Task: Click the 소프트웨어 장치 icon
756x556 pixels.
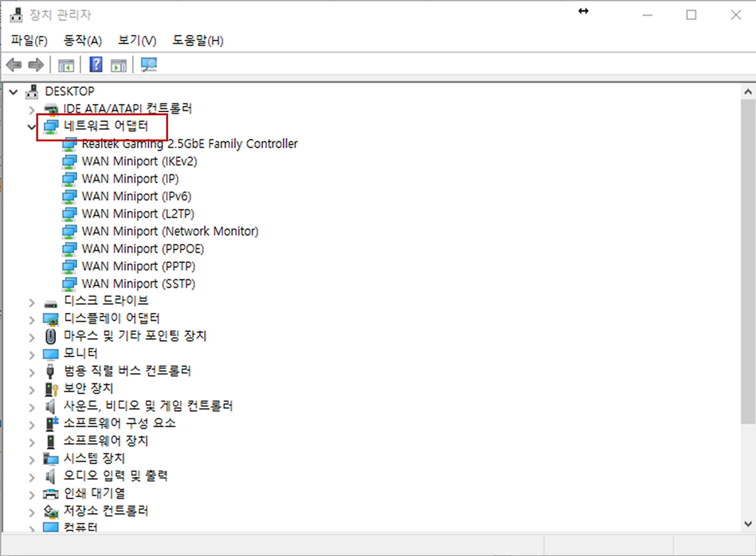Action: click(x=51, y=441)
